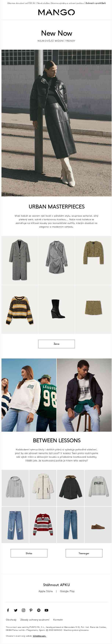Open the Pinterest social icon
112x644 pixels.
pyautogui.click(x=31, y=610)
